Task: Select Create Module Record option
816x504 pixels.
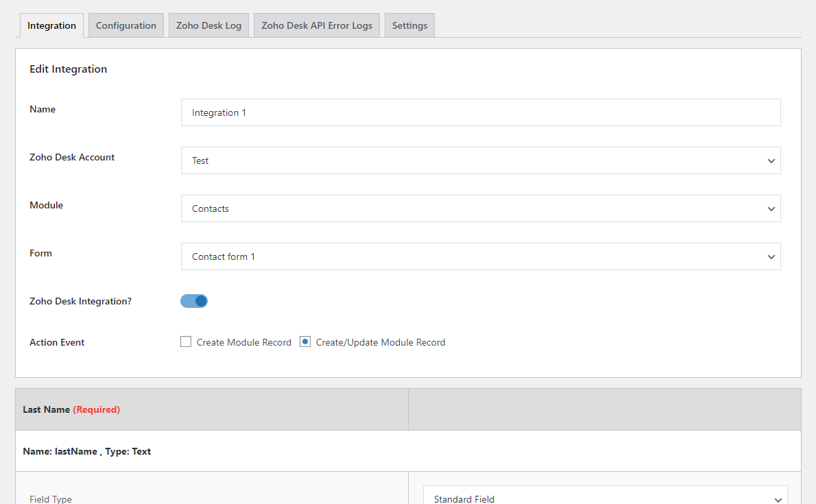Action: click(x=186, y=341)
